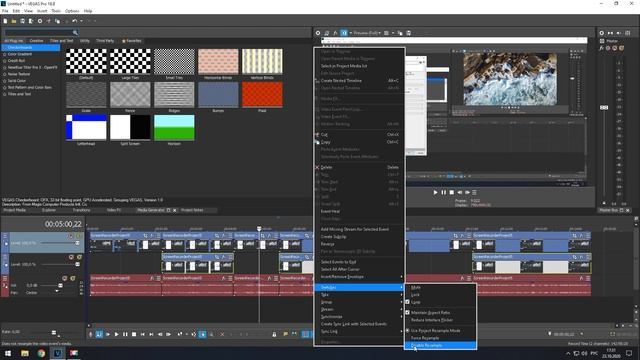Choose Copy from the context menu
The width and height of the screenshot is (640, 360).
point(359,142)
